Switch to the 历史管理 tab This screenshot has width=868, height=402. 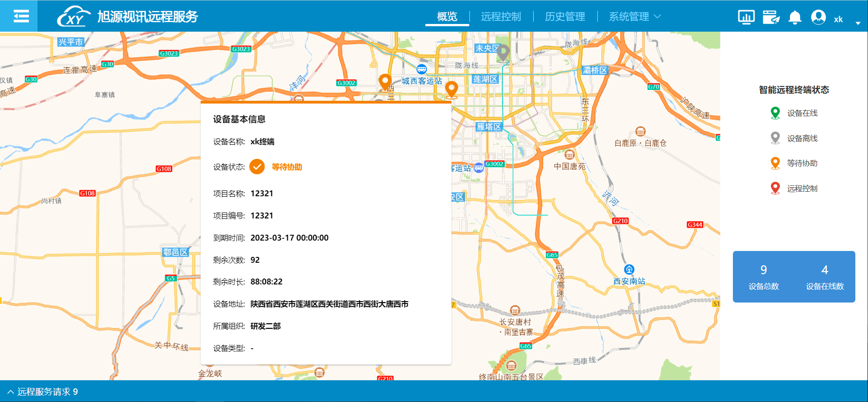(x=565, y=17)
